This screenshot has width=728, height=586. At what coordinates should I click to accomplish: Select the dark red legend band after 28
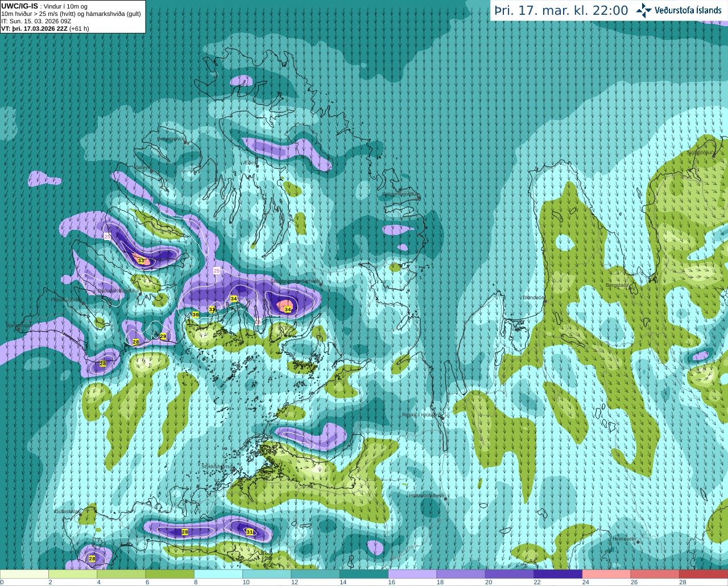point(704,574)
